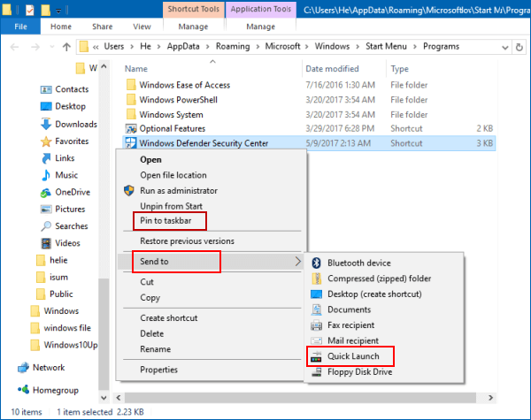Click the Floppy Disk Drive icon

pyautogui.click(x=316, y=372)
